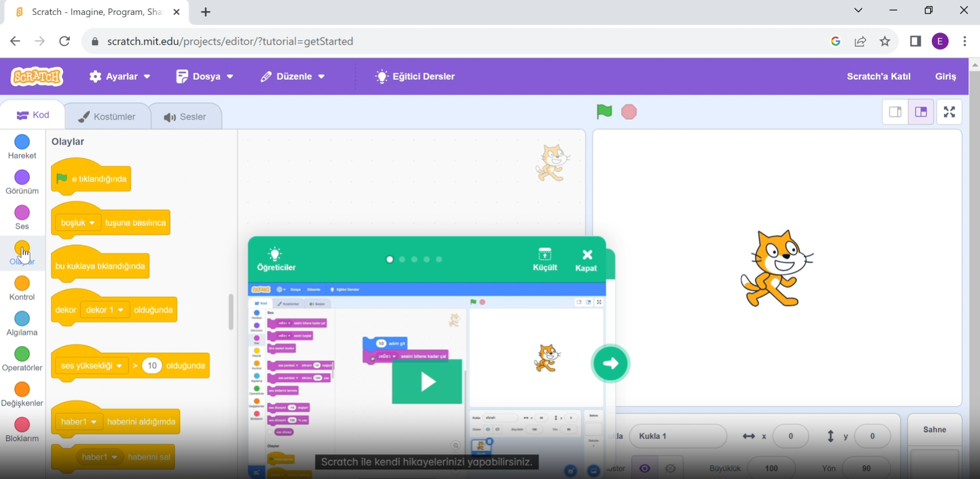Select the Ses block category
Screen dimensions: 980x479
click(22, 218)
